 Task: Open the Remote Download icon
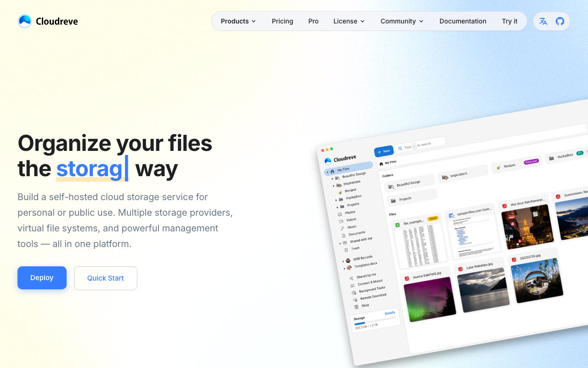pos(355,299)
